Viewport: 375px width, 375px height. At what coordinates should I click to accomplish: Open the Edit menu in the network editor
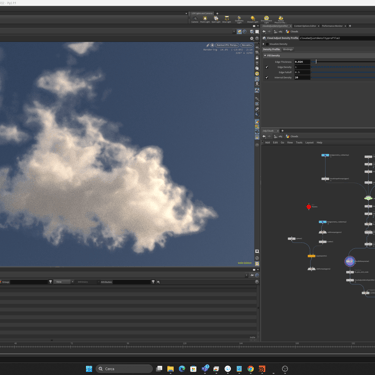coord(275,142)
